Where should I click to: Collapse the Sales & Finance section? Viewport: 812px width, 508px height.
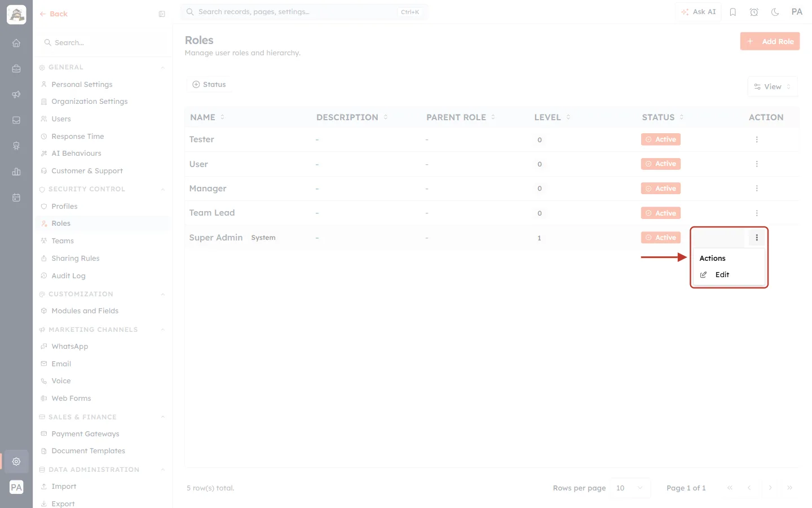point(162,417)
